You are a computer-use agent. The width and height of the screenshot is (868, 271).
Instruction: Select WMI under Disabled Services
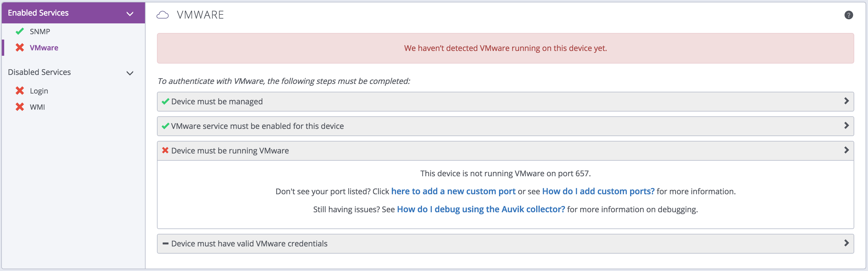[37, 107]
